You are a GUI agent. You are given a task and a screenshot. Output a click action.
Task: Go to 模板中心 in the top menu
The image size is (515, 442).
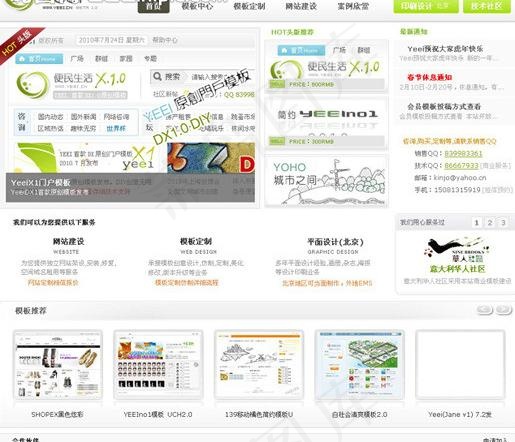tap(197, 6)
